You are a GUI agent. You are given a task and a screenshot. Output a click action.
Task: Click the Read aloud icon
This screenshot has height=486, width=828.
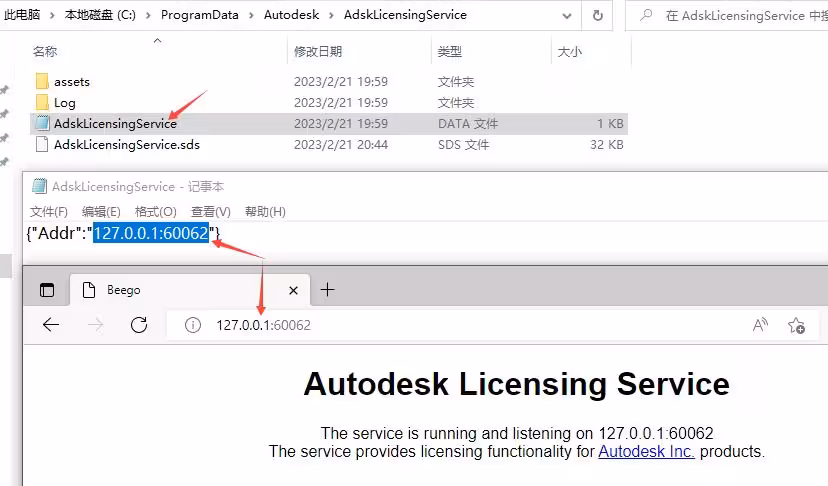760,324
